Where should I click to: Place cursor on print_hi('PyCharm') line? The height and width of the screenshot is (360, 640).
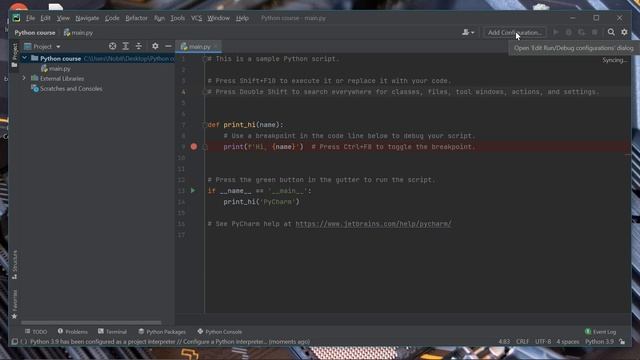[261, 202]
